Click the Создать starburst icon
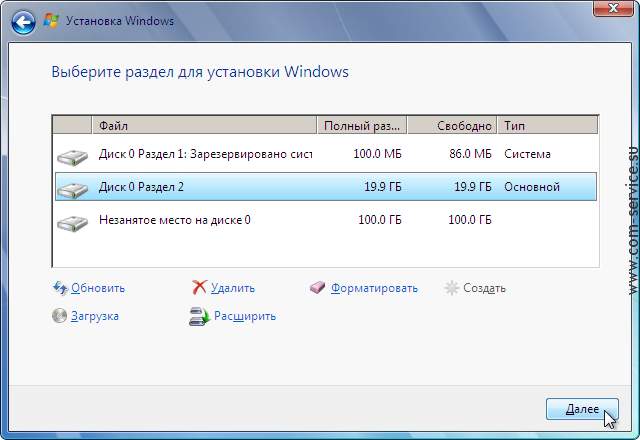The height and width of the screenshot is (440, 640). click(451, 288)
